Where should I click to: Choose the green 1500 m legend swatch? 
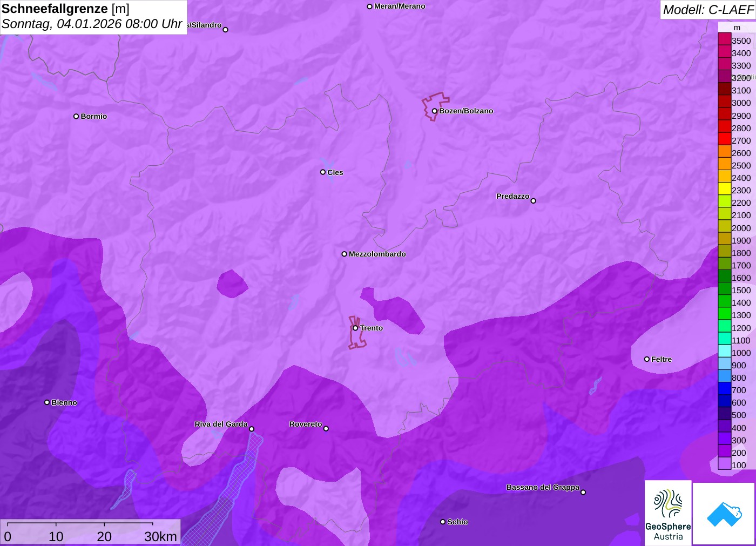click(725, 288)
